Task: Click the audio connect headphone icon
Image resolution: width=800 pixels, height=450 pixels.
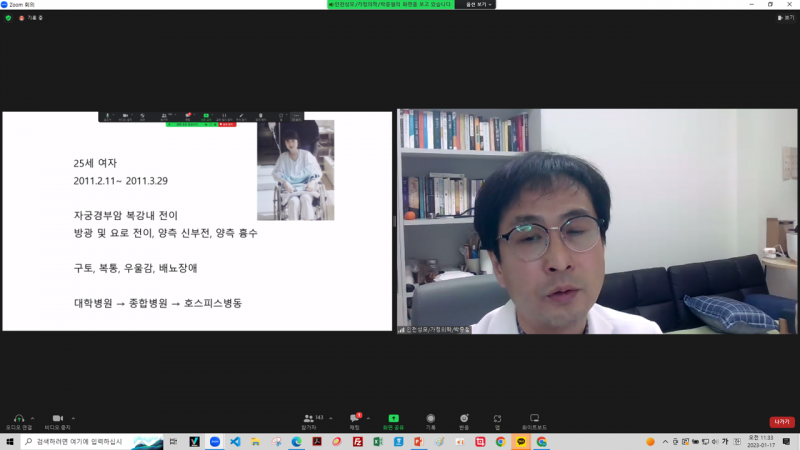Action: (x=18, y=418)
